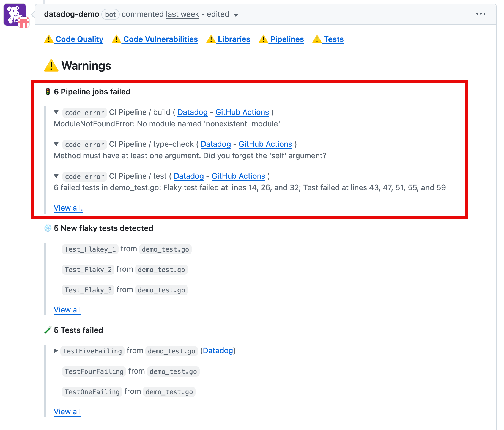Click the ModuleNotFoundError message text
This screenshot has width=504, height=430.
[x=167, y=124]
